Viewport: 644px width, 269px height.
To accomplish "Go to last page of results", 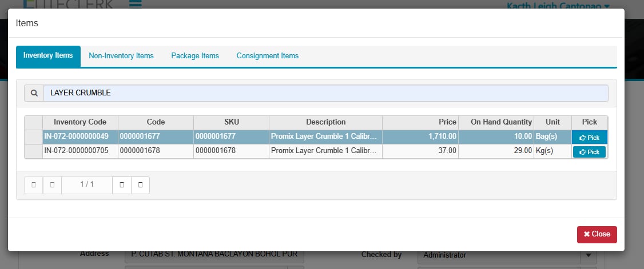I will pyautogui.click(x=140, y=185).
